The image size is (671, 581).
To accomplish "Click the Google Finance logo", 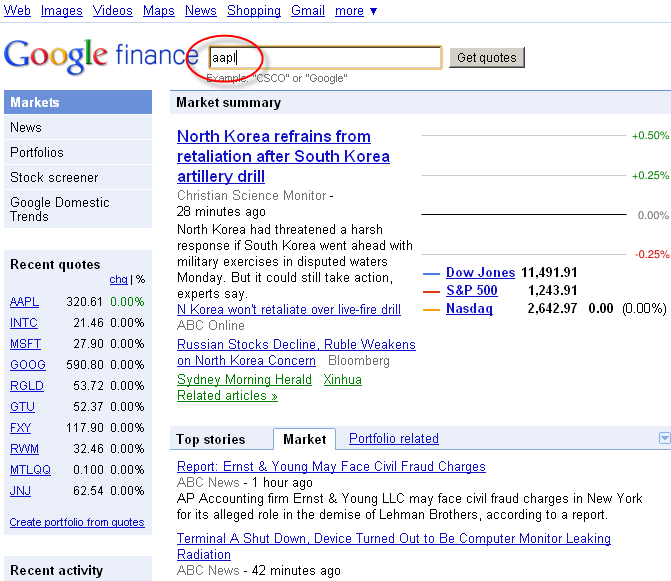I will point(100,55).
